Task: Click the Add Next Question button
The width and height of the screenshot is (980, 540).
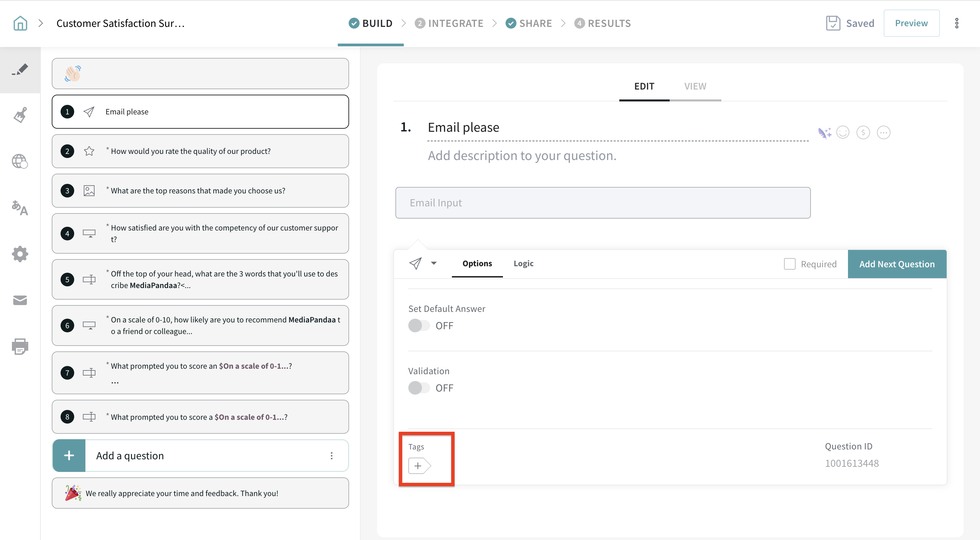Action: coord(897,264)
